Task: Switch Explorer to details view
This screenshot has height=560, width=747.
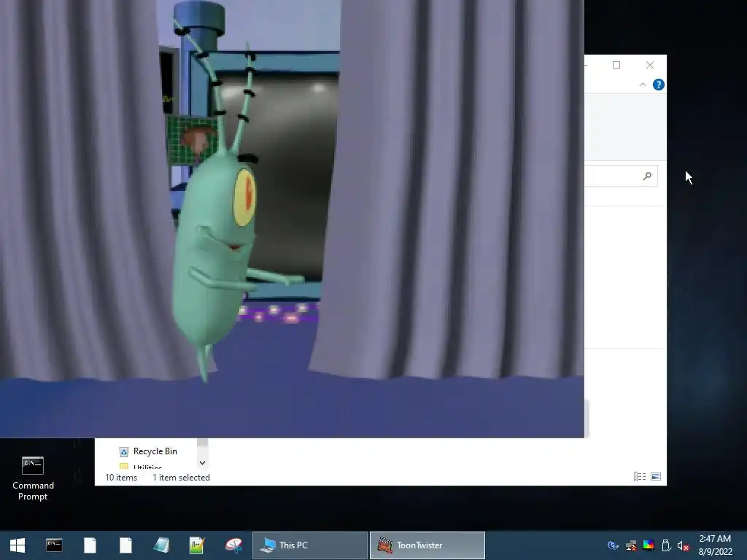Action: point(640,477)
